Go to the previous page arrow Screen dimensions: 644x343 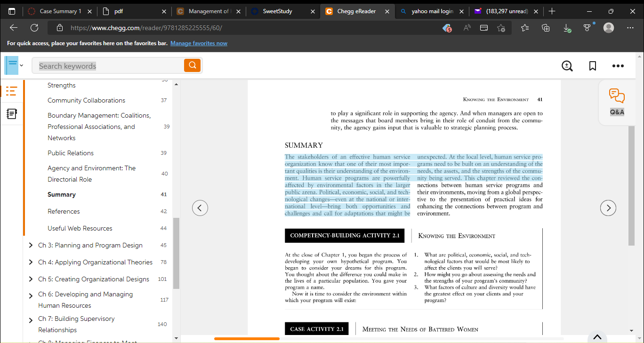(x=200, y=207)
